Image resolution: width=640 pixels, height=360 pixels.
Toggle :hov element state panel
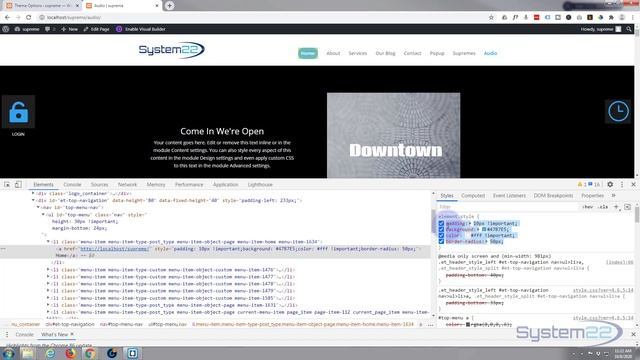click(588, 207)
